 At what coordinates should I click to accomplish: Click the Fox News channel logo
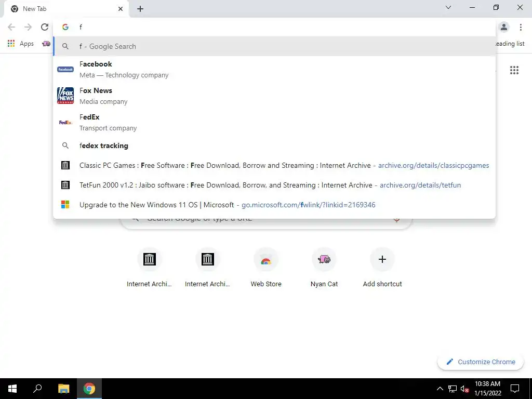(65, 96)
